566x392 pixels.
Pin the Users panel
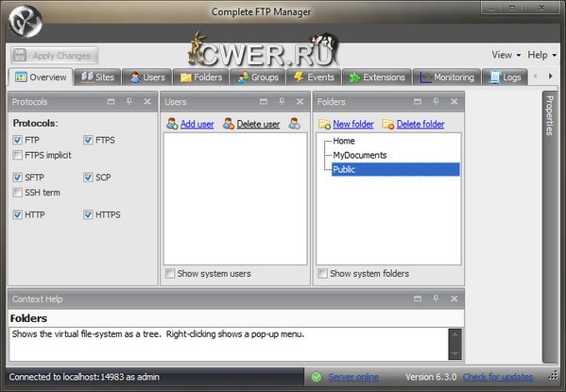point(282,101)
